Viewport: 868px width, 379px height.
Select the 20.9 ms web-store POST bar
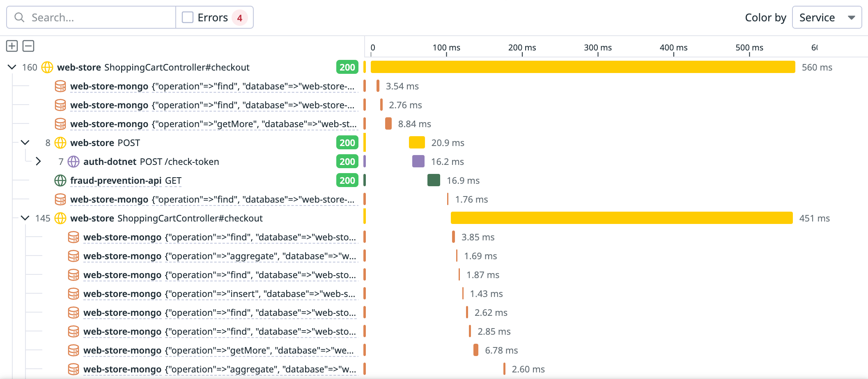pos(417,143)
